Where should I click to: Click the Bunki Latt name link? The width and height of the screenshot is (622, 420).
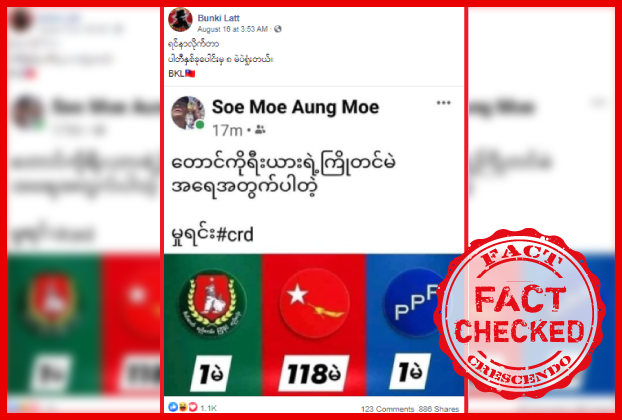219,18
